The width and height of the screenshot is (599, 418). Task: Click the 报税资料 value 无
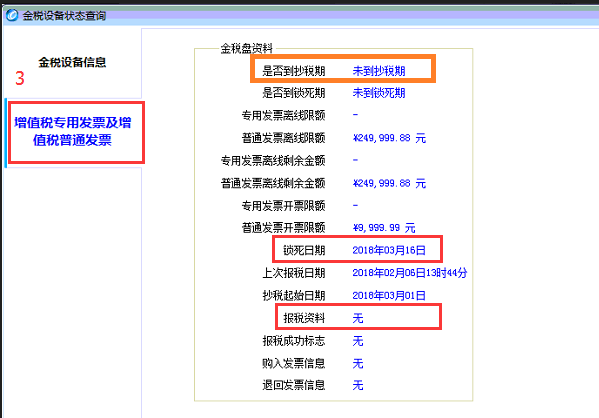(358, 318)
